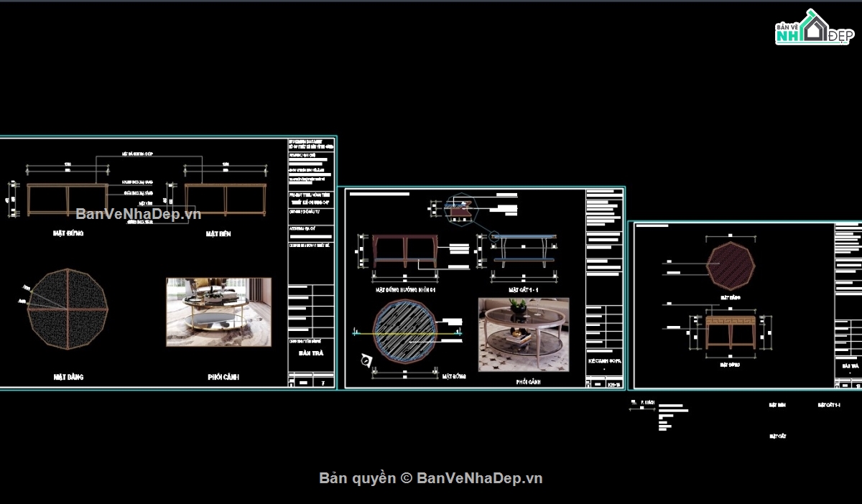
Task: Select the fret-pattern table elevation, right sheet
Action: [x=731, y=332]
